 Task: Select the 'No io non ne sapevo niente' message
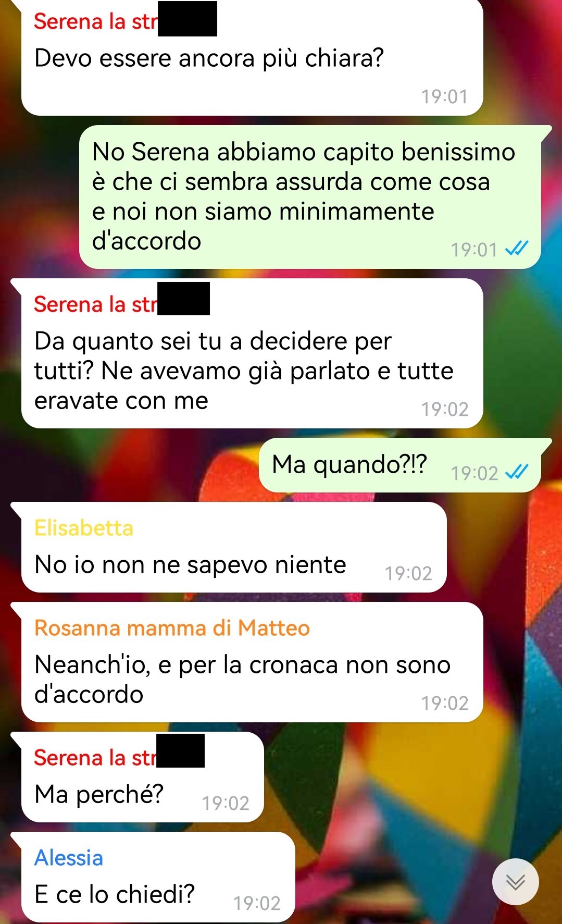point(234,547)
